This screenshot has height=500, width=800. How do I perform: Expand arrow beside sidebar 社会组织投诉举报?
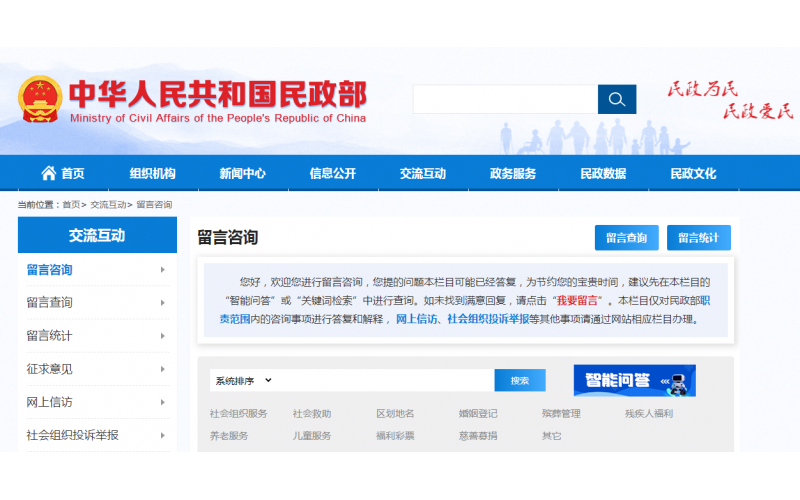(163, 435)
